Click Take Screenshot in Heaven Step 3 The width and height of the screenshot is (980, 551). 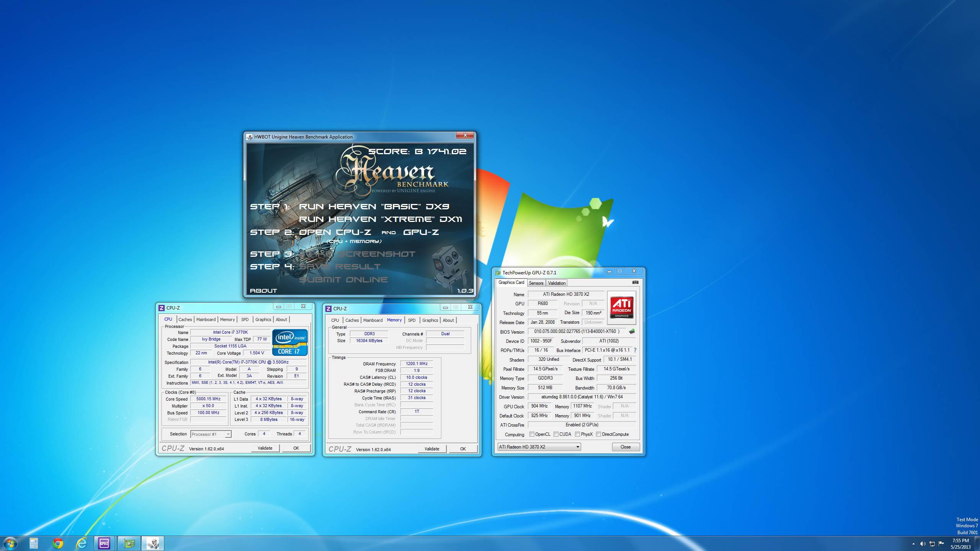coord(357,254)
